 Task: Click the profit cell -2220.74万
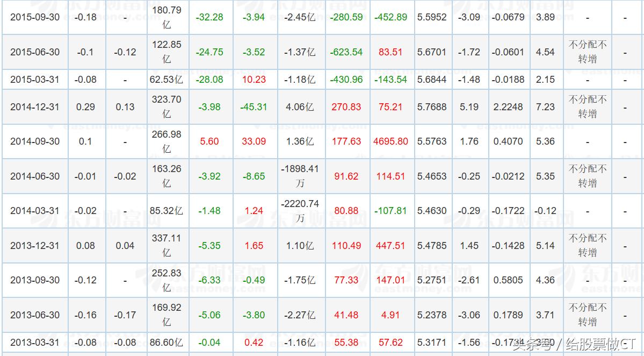click(300, 211)
